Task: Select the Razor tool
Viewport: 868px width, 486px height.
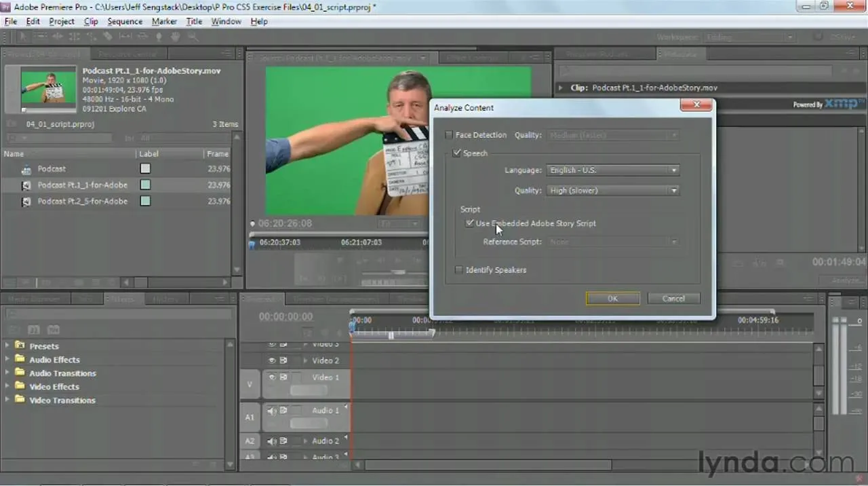Action: 108,37
